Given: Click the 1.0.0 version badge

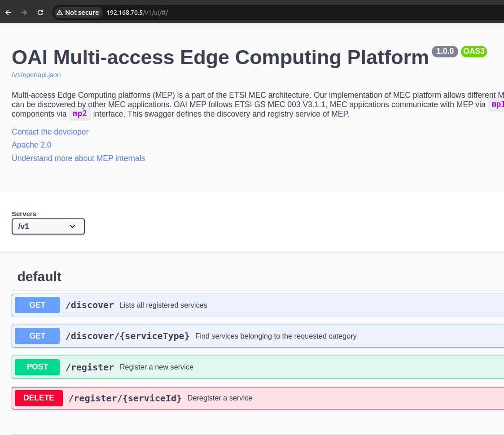Looking at the screenshot, I should [x=445, y=51].
